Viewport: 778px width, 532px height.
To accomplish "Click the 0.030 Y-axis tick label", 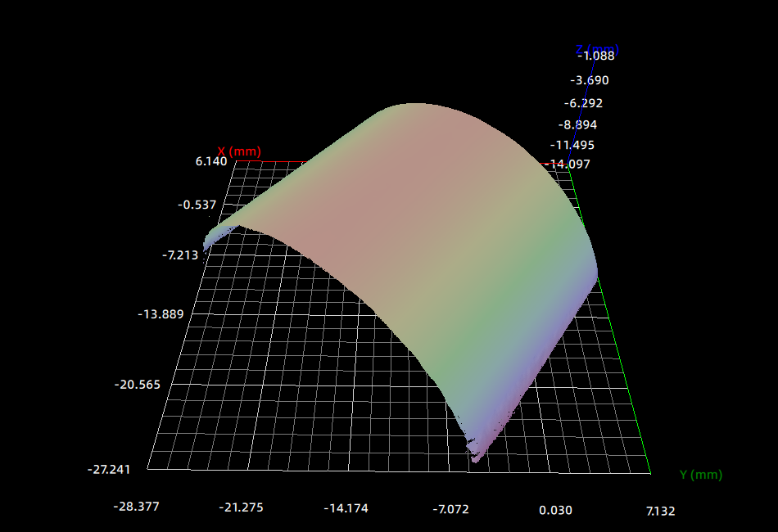I will point(555,510).
